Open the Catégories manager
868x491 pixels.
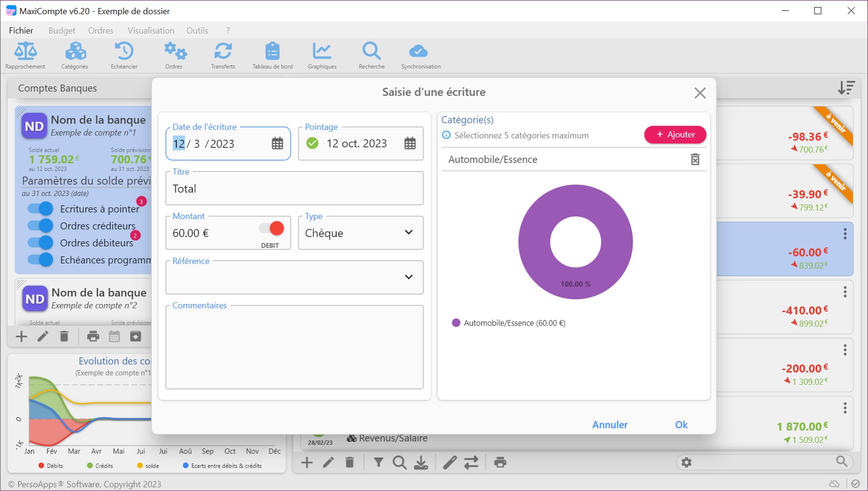click(x=75, y=56)
